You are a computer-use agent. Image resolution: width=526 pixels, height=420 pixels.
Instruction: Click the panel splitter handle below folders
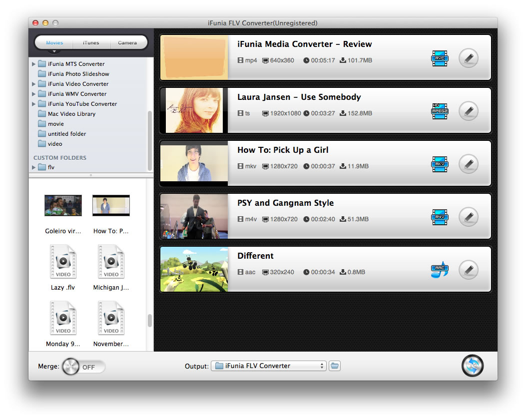(90, 175)
